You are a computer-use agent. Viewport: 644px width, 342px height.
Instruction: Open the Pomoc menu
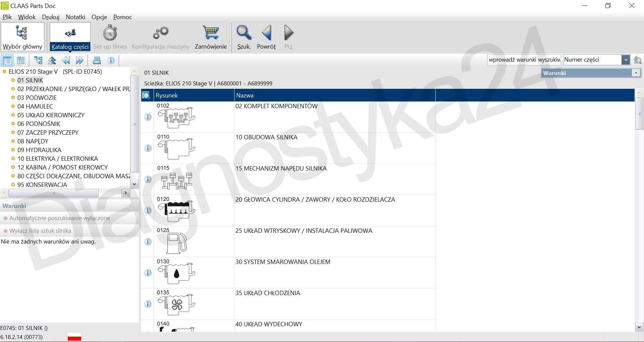[x=122, y=17]
